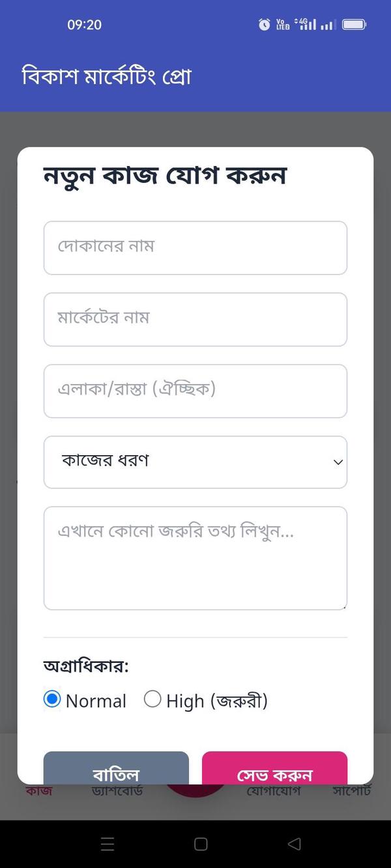Save the task with সেভ করুন button
Image resolution: width=391 pixels, height=868 pixels.
[274, 775]
